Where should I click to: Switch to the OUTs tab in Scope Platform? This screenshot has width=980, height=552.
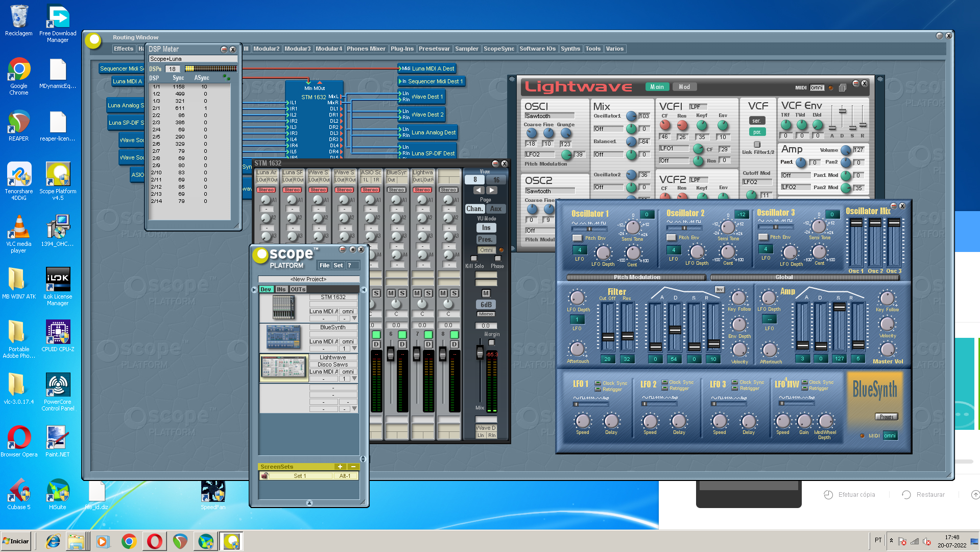point(298,289)
